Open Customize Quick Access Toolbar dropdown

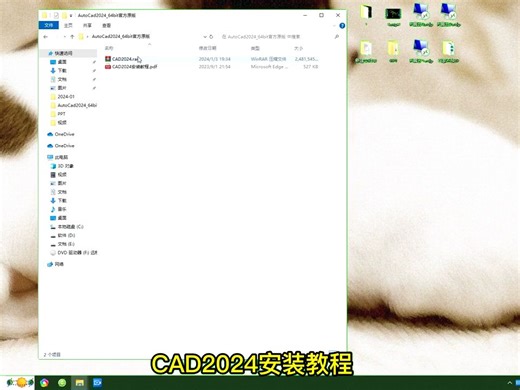click(71, 15)
